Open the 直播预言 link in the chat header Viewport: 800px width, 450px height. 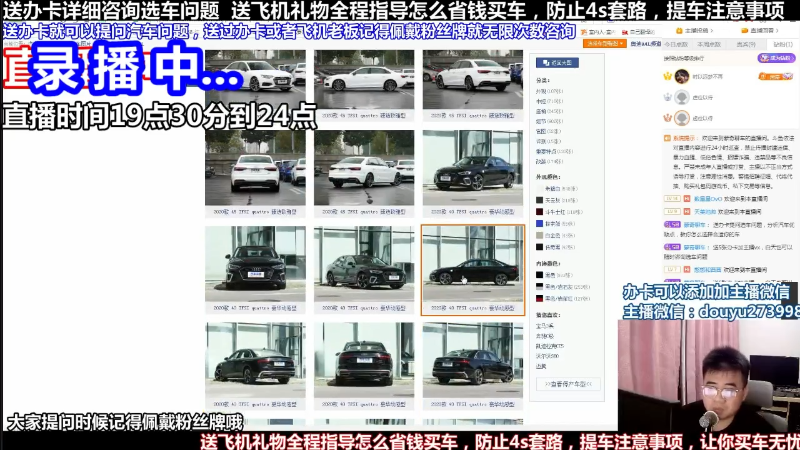764,31
